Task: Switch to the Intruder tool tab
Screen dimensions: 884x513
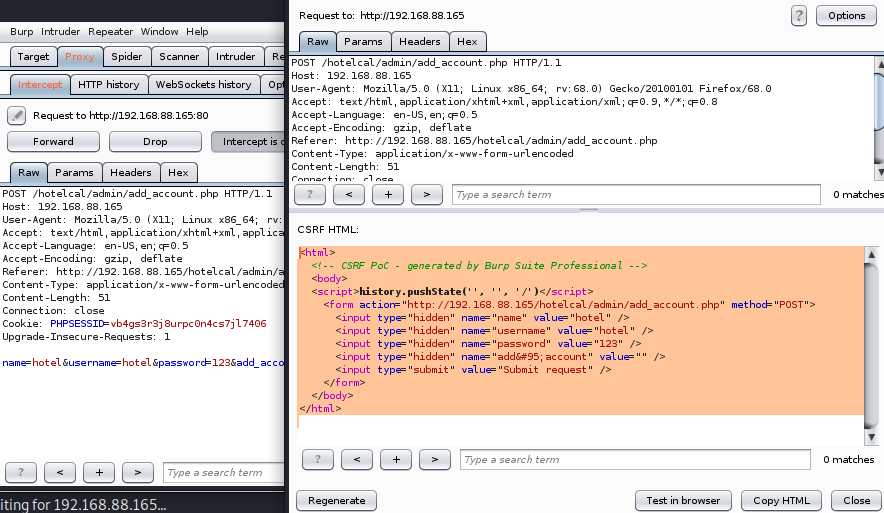Action: (236, 56)
